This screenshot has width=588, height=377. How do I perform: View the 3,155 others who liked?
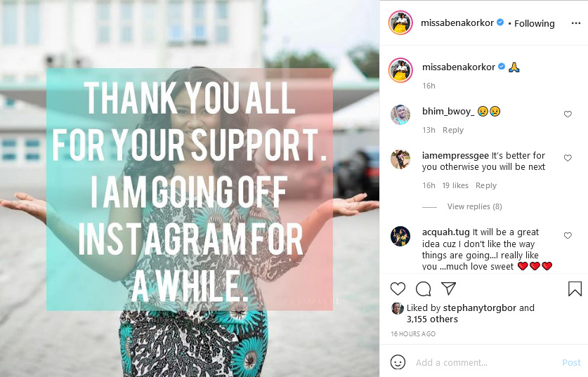pyautogui.click(x=432, y=319)
